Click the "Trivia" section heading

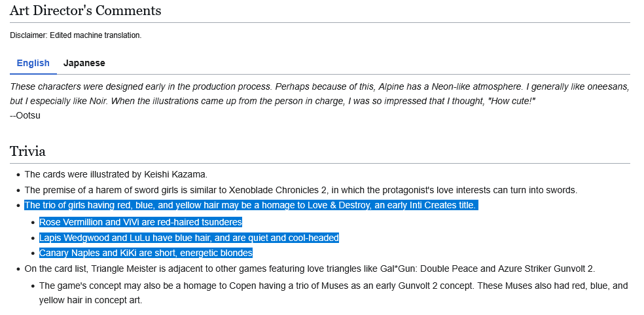[27, 152]
